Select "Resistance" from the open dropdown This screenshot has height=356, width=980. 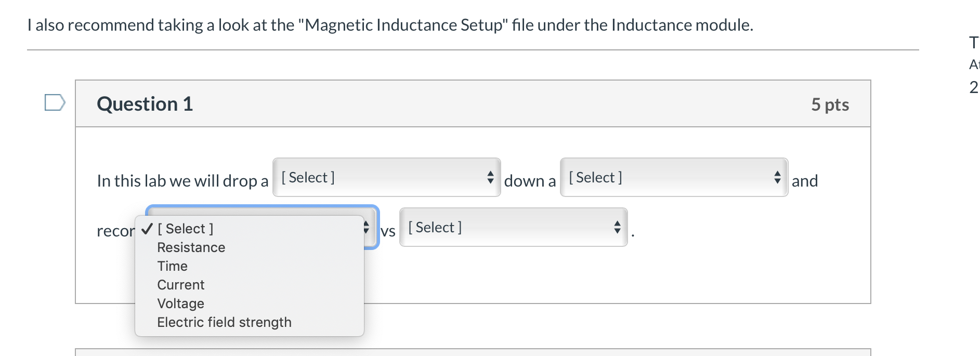click(x=191, y=247)
